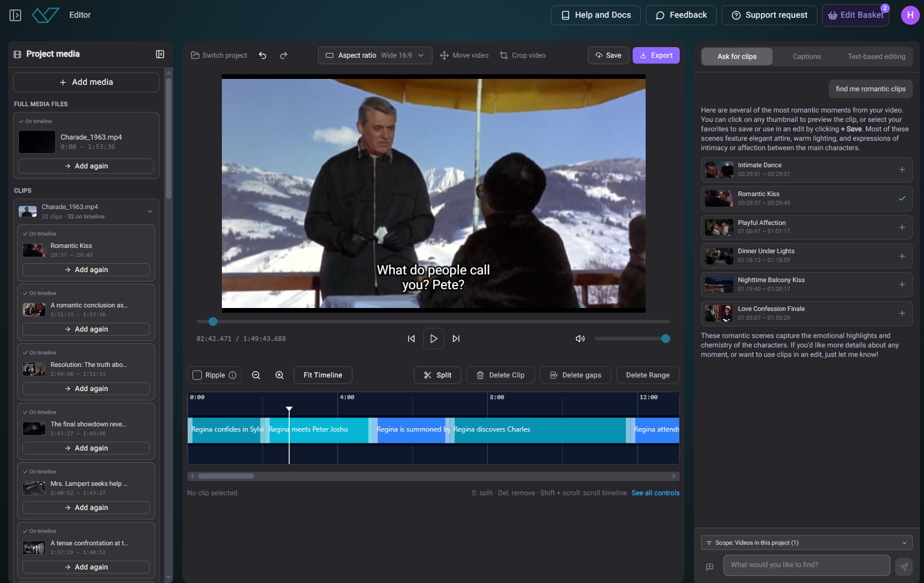The image size is (924, 583).
Task: Deselect the Romantic Kiss clip checkmark
Action: 902,198
